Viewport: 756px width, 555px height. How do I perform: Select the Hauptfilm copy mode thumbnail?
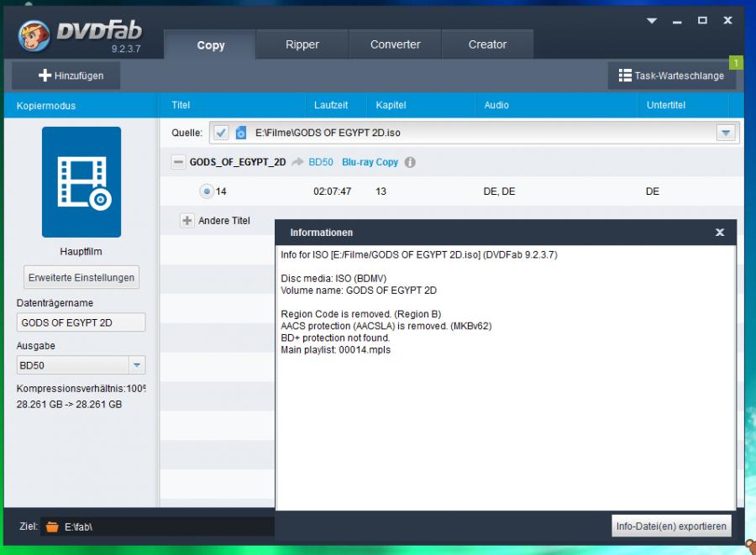coord(81,182)
